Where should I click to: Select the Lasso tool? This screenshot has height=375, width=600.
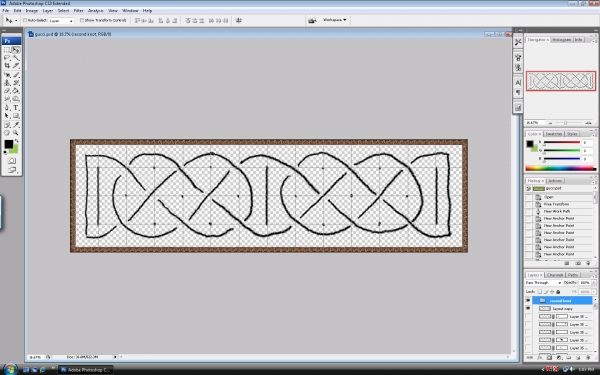tap(7, 58)
